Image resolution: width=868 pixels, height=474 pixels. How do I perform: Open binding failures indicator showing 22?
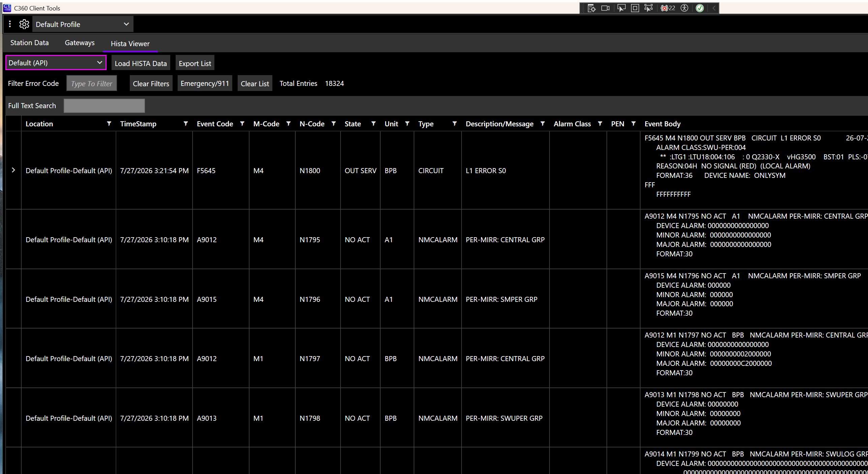click(668, 8)
